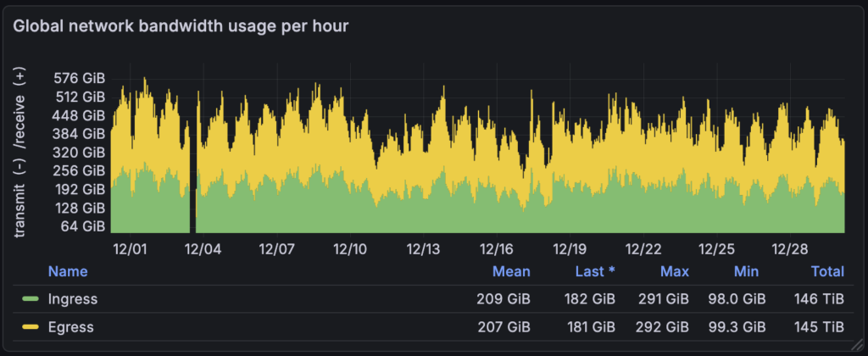
Task: Toggle visibility of the Ingress series
Action: pyautogui.click(x=73, y=299)
